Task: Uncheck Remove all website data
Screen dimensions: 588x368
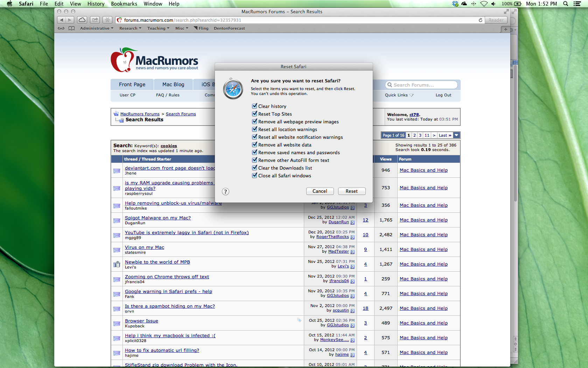Action: click(254, 144)
